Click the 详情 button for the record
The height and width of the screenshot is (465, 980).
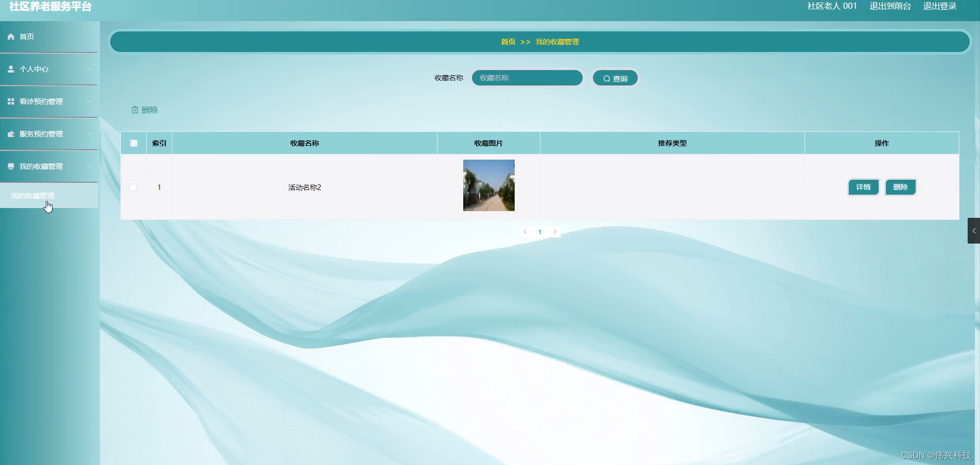pyautogui.click(x=863, y=187)
